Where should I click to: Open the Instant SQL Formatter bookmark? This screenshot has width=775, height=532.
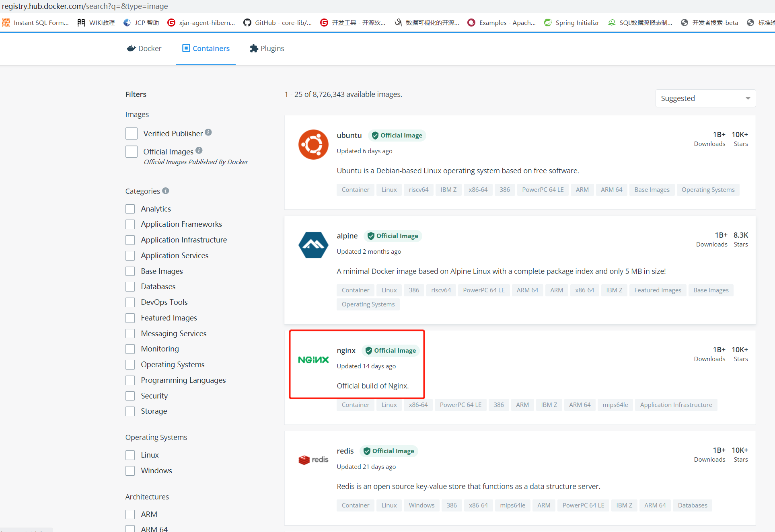(x=35, y=23)
